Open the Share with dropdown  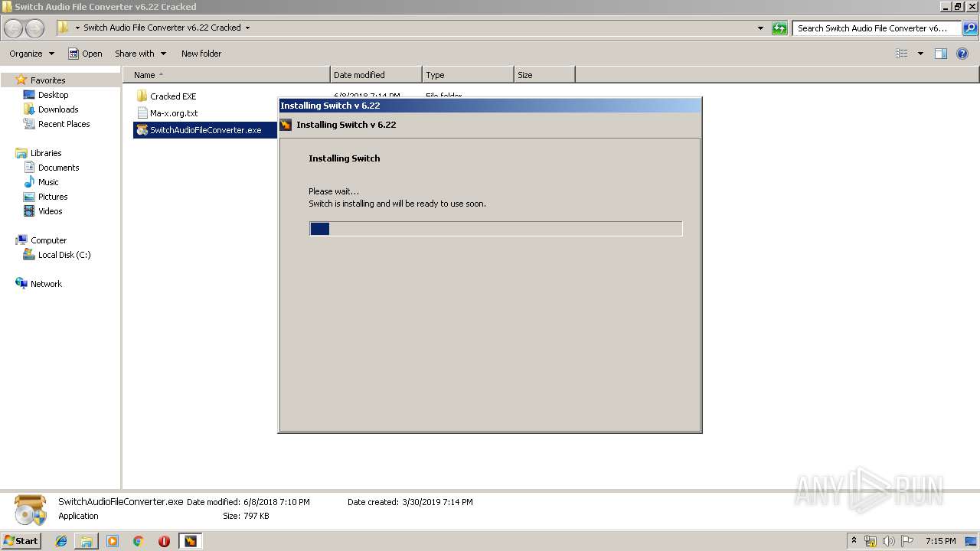coord(140,54)
